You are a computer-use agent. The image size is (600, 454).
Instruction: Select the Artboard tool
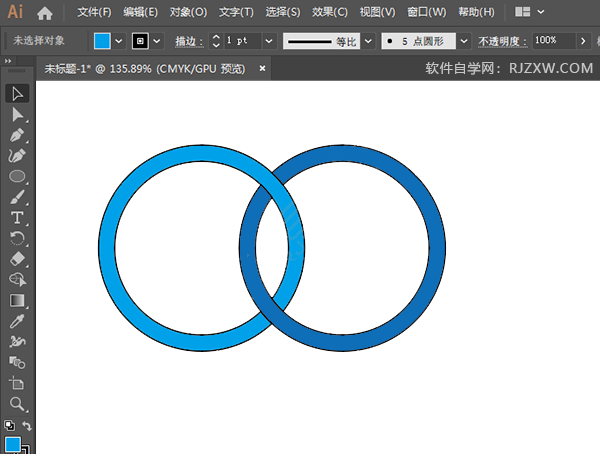point(17,383)
